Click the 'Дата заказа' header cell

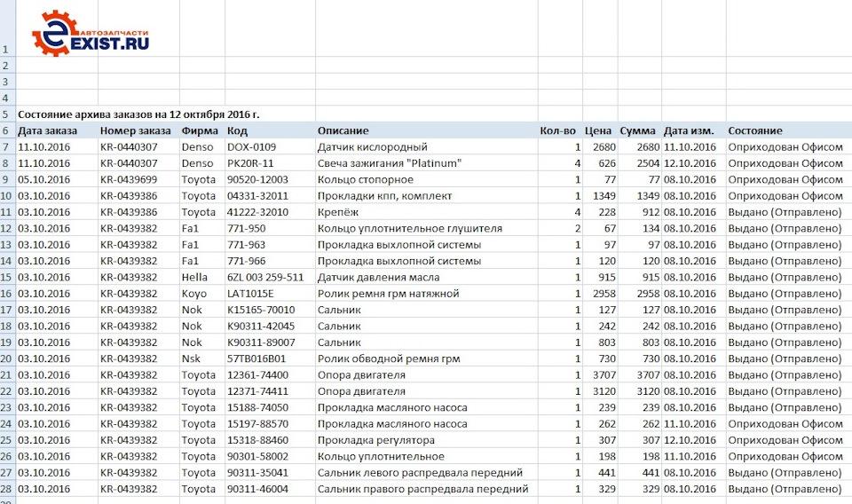tap(48, 130)
